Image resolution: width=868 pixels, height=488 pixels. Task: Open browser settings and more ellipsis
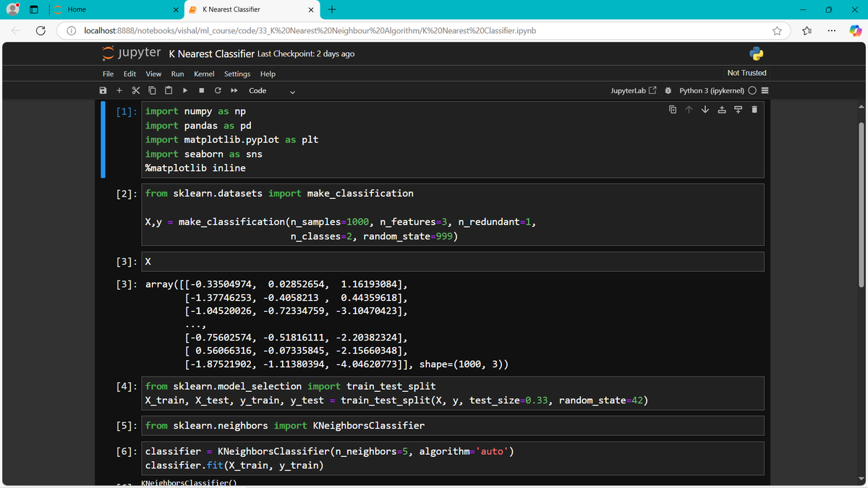pos(831,31)
